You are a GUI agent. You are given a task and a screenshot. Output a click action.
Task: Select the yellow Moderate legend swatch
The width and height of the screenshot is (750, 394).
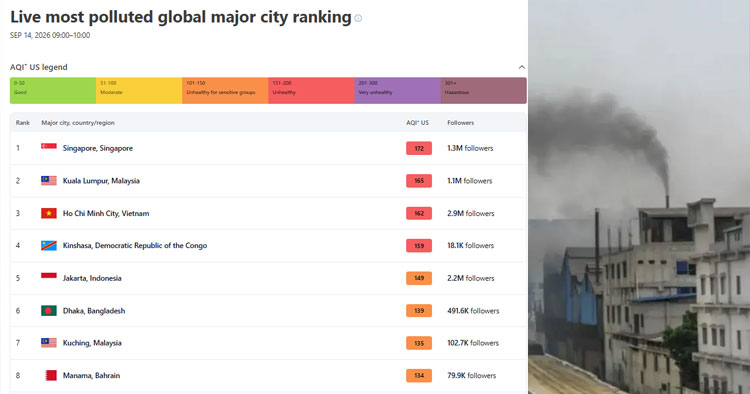tap(139, 91)
